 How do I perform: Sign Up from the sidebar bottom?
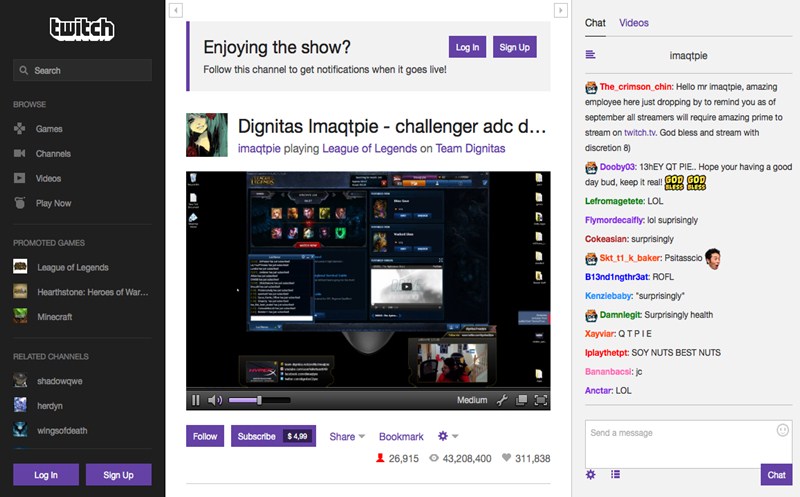[118, 475]
